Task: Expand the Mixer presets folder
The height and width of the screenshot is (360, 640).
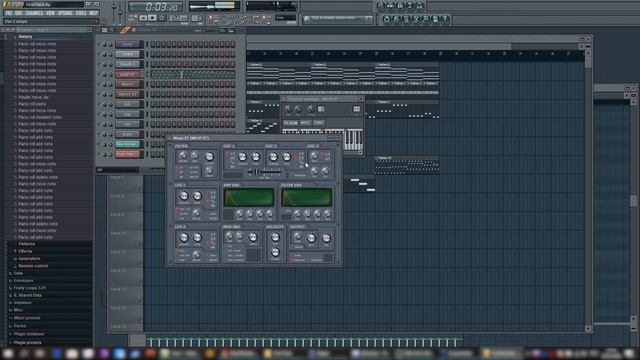Action: [x=27, y=318]
